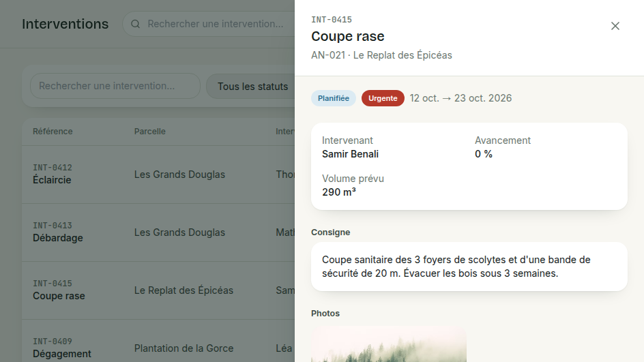Click the Planifiée status badge
644x362 pixels.
pos(333,98)
